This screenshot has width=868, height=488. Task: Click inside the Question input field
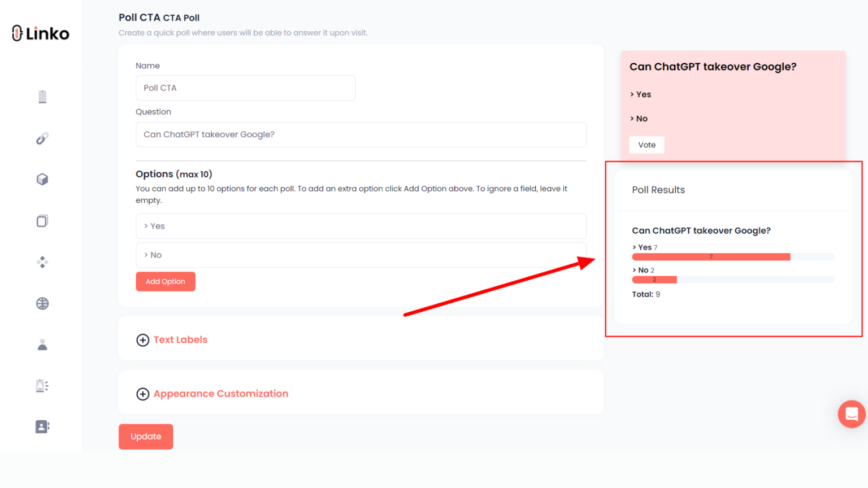pyautogui.click(x=361, y=134)
